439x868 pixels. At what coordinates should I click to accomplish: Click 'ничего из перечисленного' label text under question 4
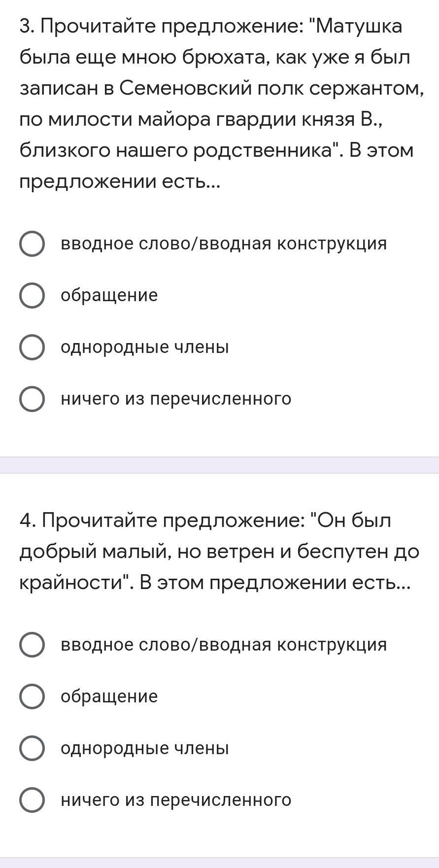click(176, 799)
